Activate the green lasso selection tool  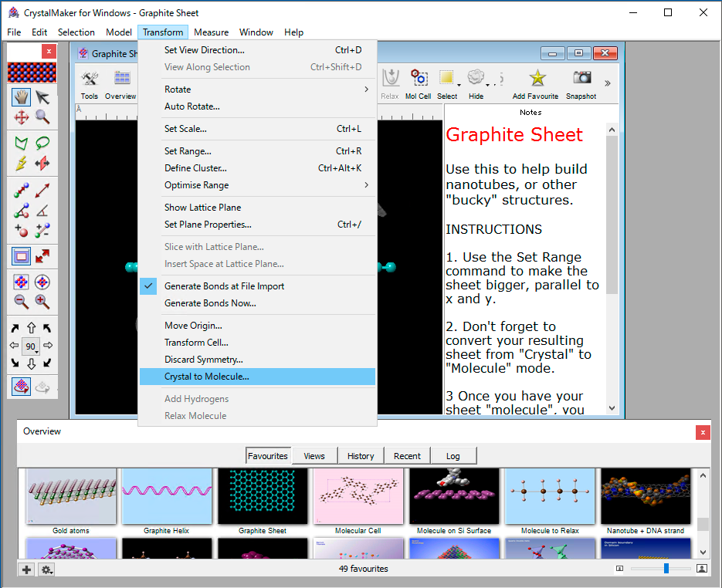point(42,143)
